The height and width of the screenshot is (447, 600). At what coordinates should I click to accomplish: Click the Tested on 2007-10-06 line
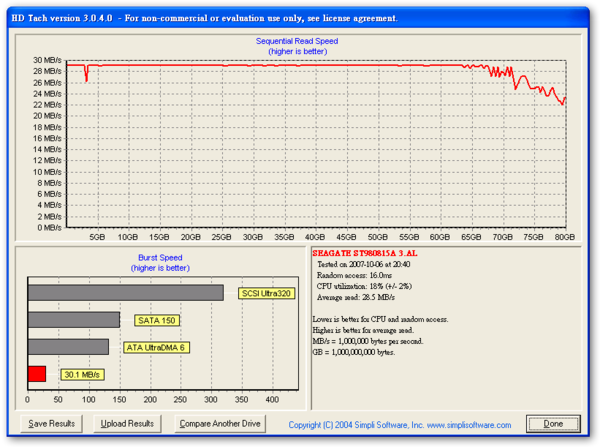364,264
